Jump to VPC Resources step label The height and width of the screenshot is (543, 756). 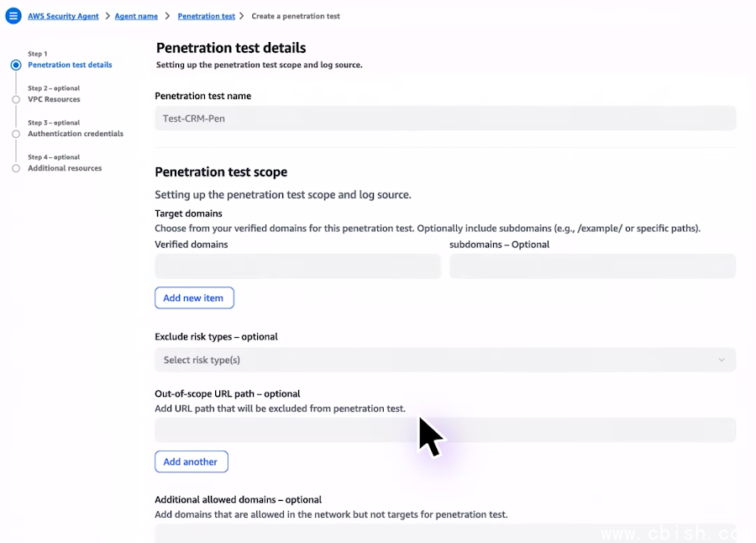click(54, 99)
